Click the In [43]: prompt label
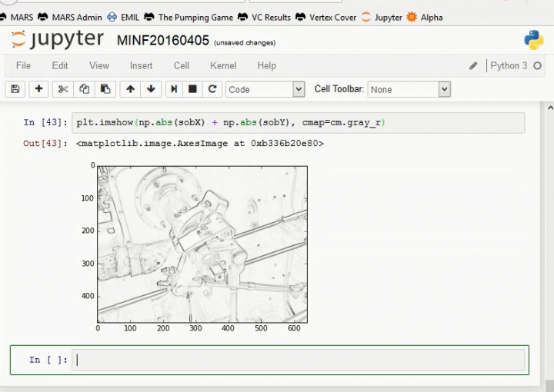554x392 pixels. click(45, 122)
